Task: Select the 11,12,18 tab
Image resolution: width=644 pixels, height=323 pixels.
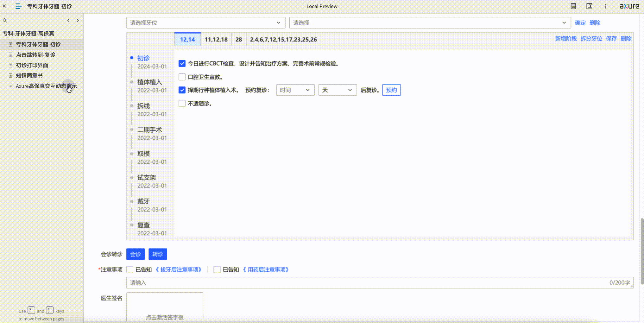Action: [x=216, y=39]
